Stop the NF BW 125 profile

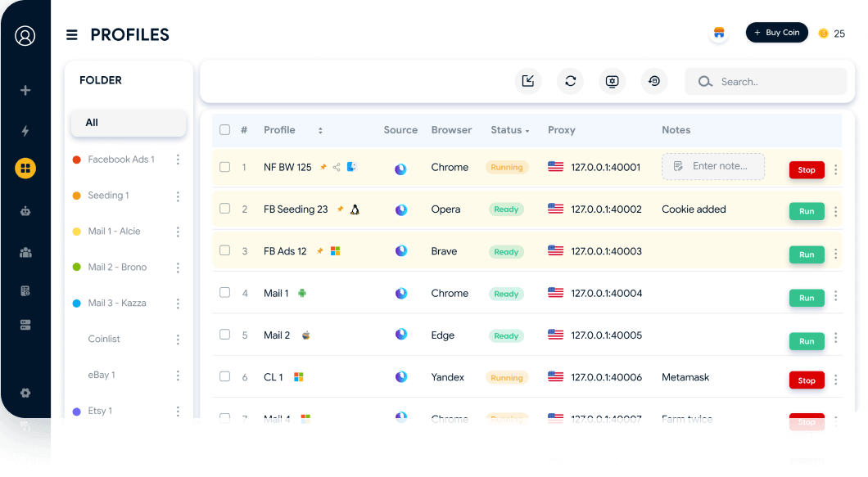coord(807,170)
